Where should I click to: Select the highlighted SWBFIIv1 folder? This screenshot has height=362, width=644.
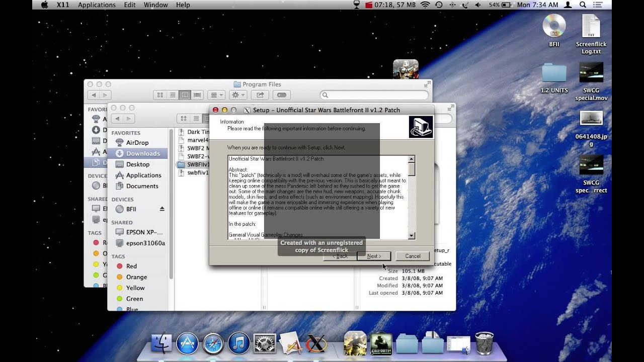point(193,164)
